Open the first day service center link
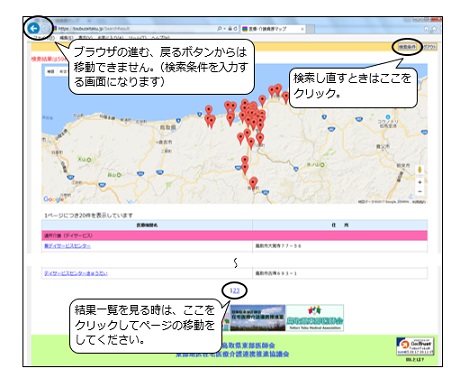The width and height of the screenshot is (469, 387). tap(67, 246)
